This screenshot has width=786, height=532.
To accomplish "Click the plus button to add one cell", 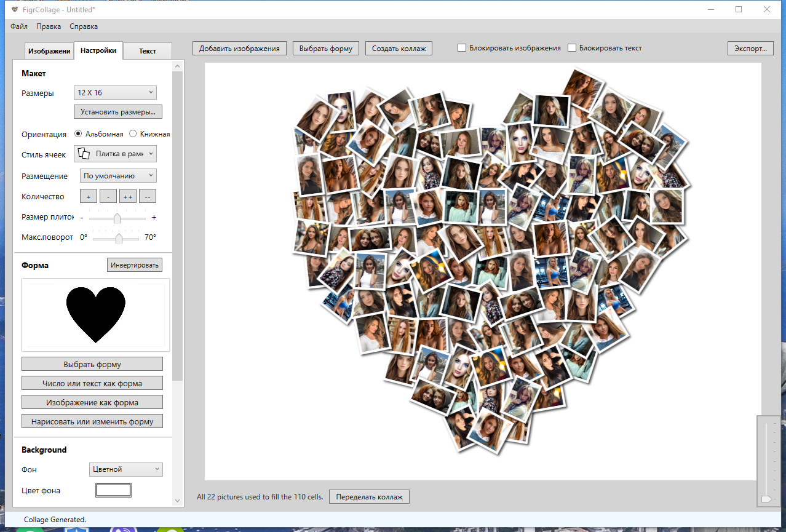I will pyautogui.click(x=89, y=197).
